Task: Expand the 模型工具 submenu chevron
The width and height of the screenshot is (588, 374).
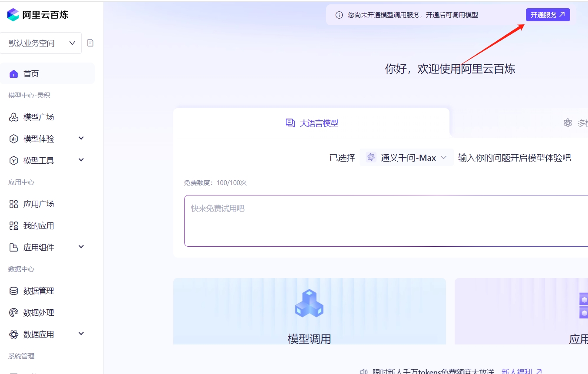Action: click(x=81, y=160)
